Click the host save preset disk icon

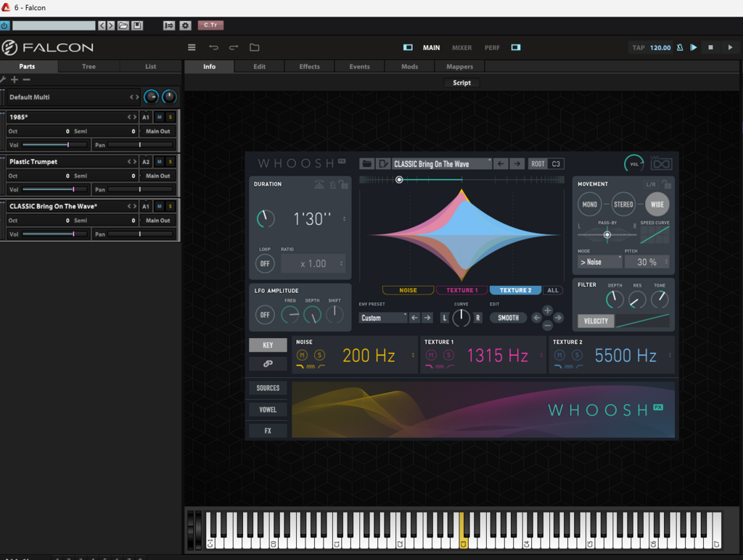pyautogui.click(x=137, y=25)
